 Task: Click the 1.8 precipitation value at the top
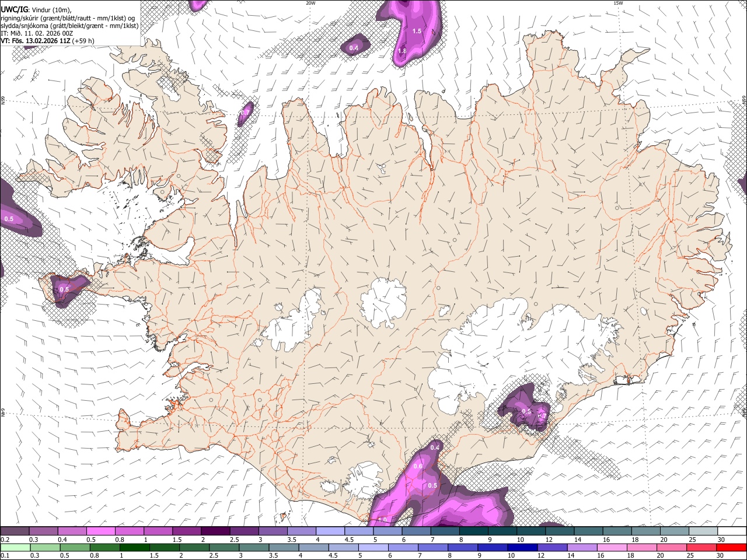pos(402,51)
